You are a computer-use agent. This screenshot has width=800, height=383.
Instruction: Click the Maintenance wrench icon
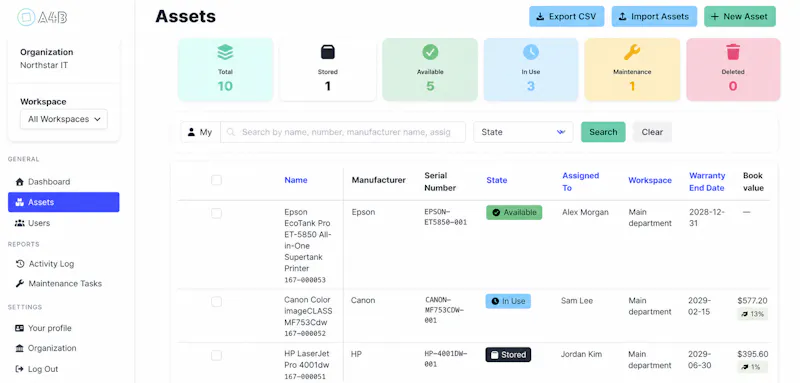pyautogui.click(x=632, y=52)
